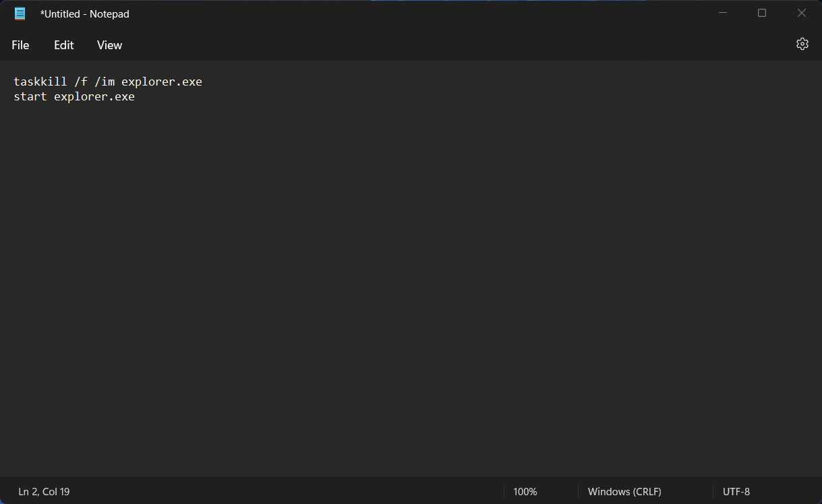Click the line 'taskkill /f /im explorer.exe'
The height and width of the screenshot is (504, 822).
tap(108, 82)
